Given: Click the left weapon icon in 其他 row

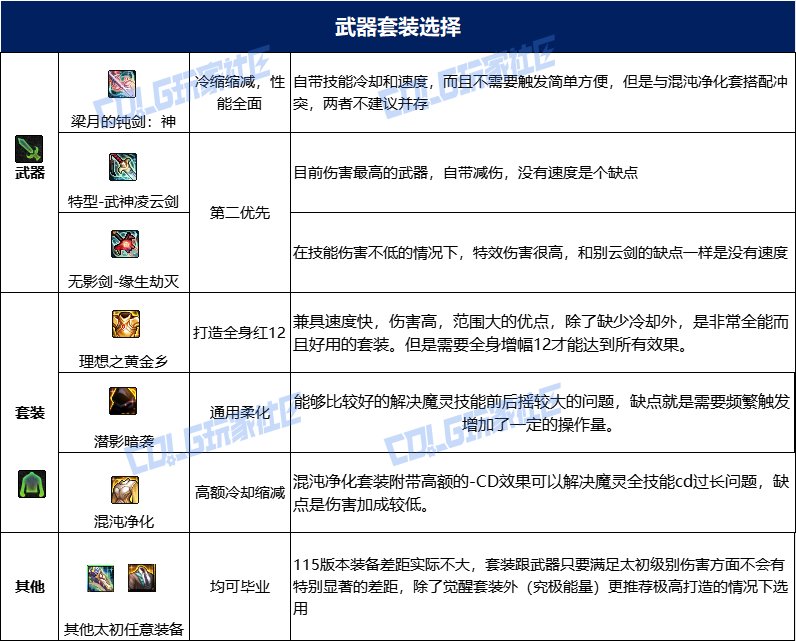Looking at the screenshot, I should click(101, 578).
